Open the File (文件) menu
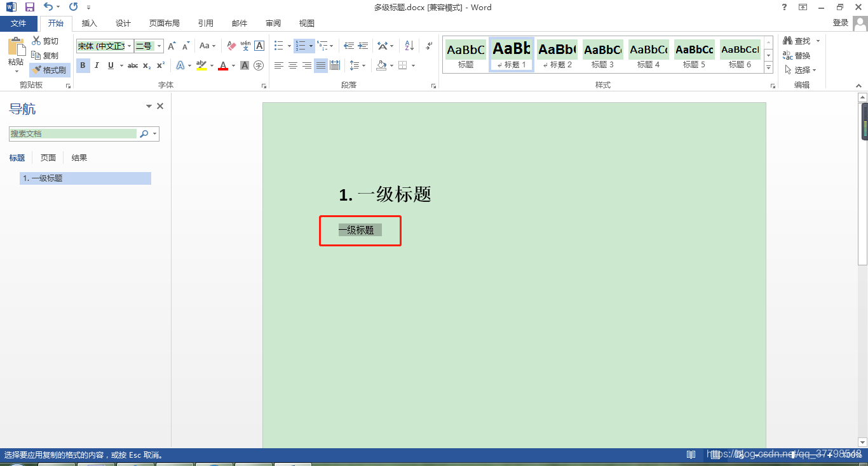Image resolution: width=868 pixels, height=466 pixels. pos(18,23)
